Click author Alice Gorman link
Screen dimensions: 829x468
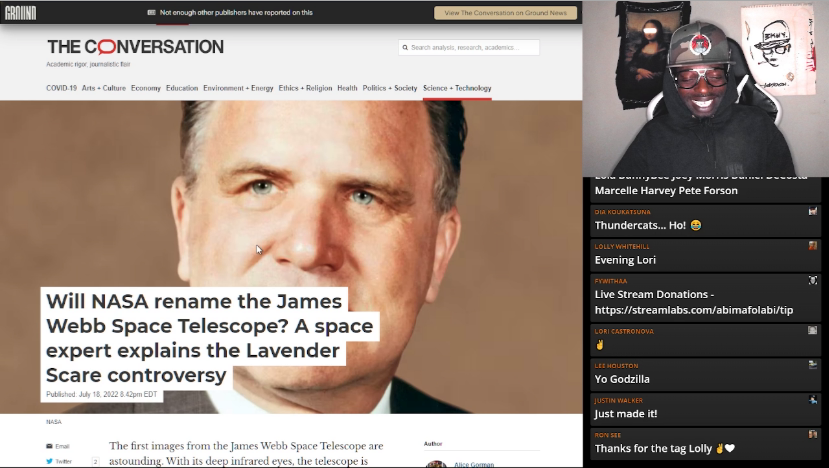tap(474, 464)
